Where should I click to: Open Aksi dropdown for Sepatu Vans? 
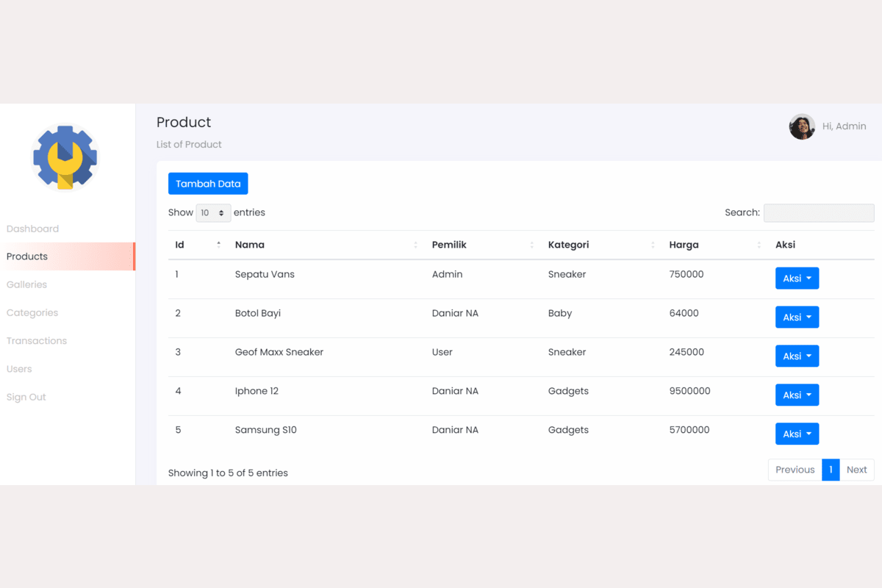(x=797, y=279)
